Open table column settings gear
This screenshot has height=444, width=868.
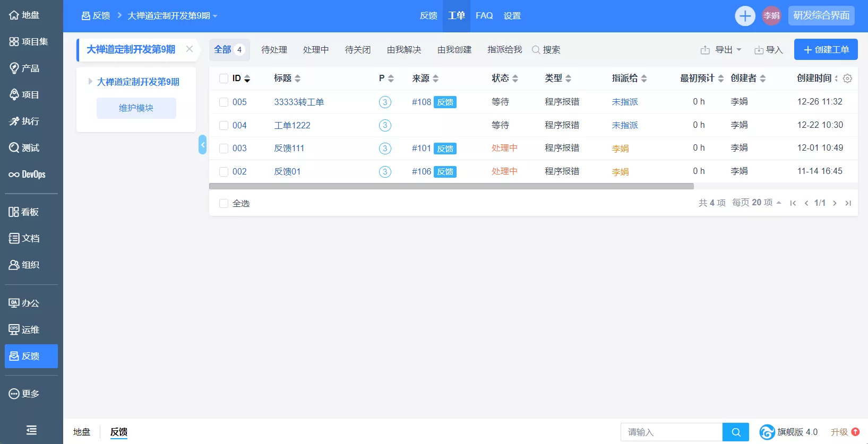[847, 79]
